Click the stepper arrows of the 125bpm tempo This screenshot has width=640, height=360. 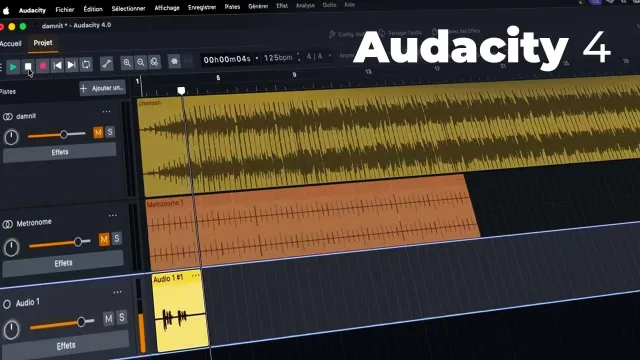pos(299,57)
